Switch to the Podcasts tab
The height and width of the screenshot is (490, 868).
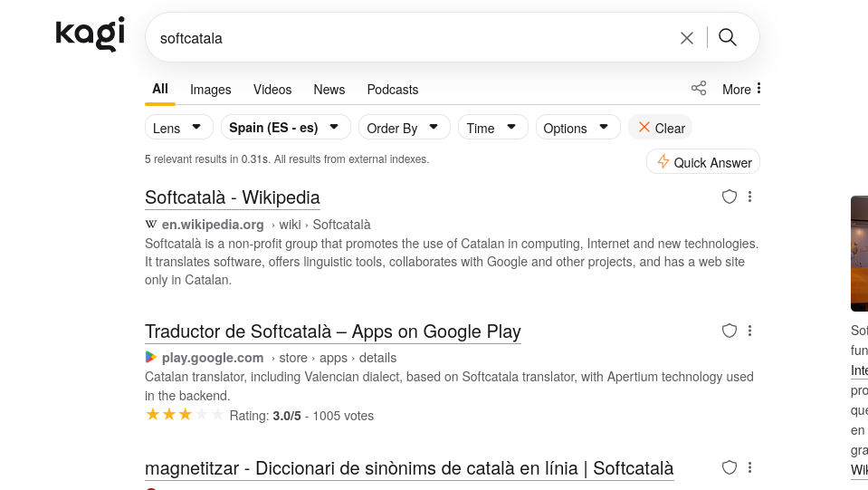coord(393,90)
